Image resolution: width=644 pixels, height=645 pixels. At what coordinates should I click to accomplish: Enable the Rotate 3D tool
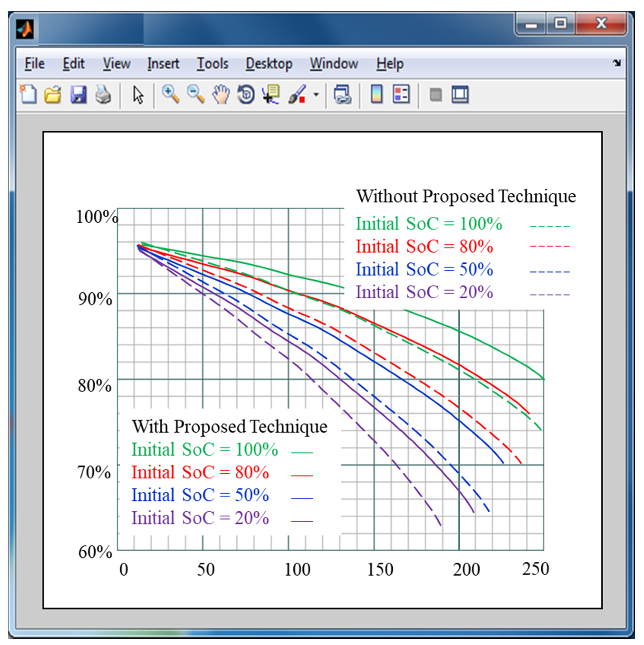(246, 95)
